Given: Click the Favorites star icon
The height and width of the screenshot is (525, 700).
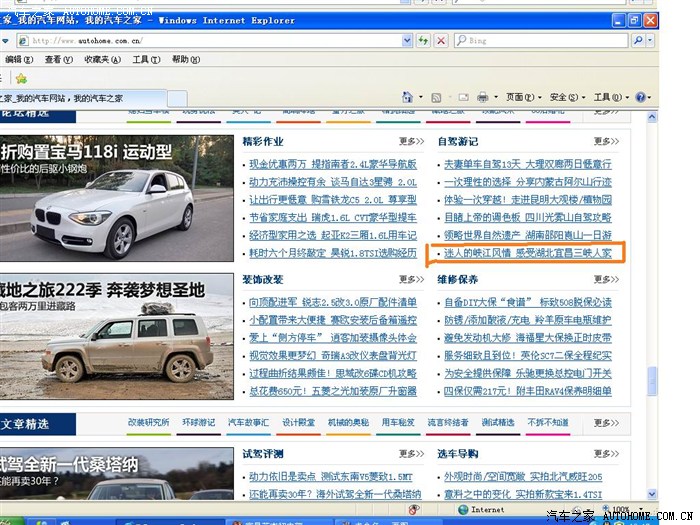Looking at the screenshot, I should click(21, 78).
